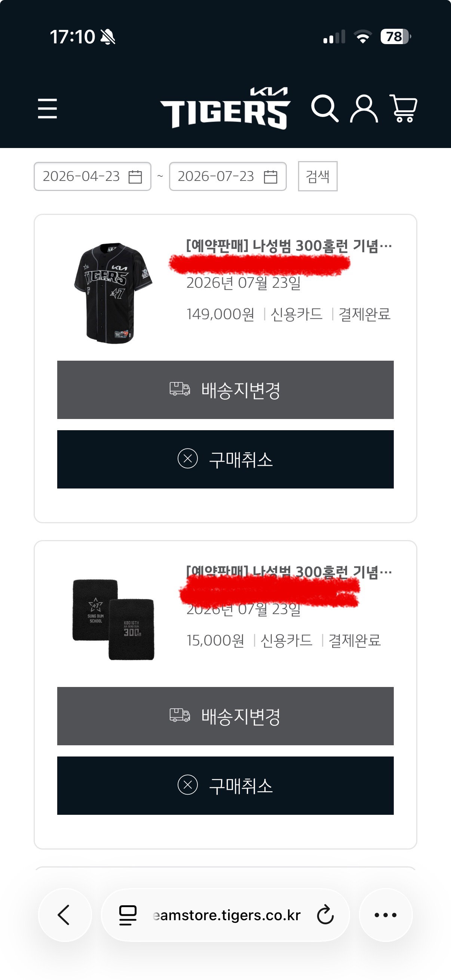Open the black wristband thumbnail

pyautogui.click(x=113, y=619)
